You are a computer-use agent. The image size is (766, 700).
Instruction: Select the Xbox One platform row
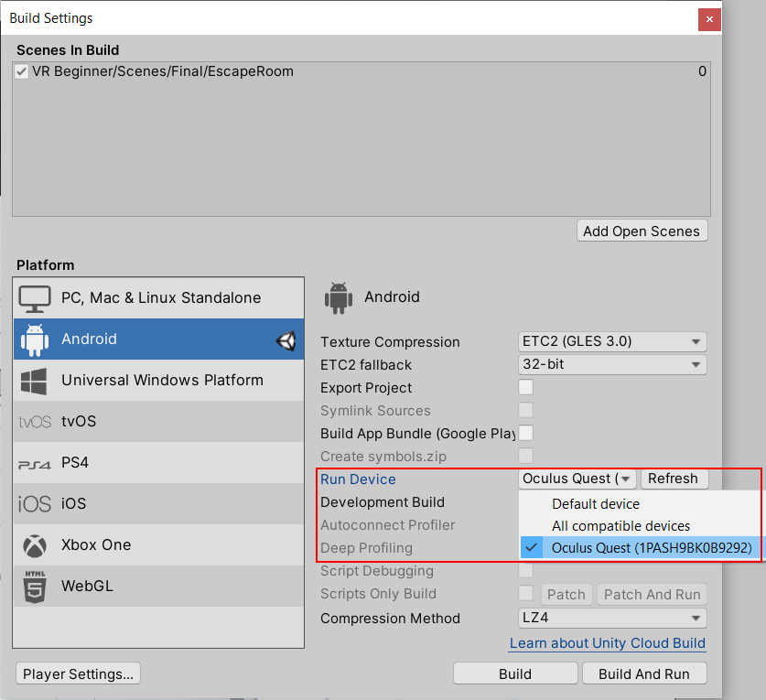coord(158,545)
